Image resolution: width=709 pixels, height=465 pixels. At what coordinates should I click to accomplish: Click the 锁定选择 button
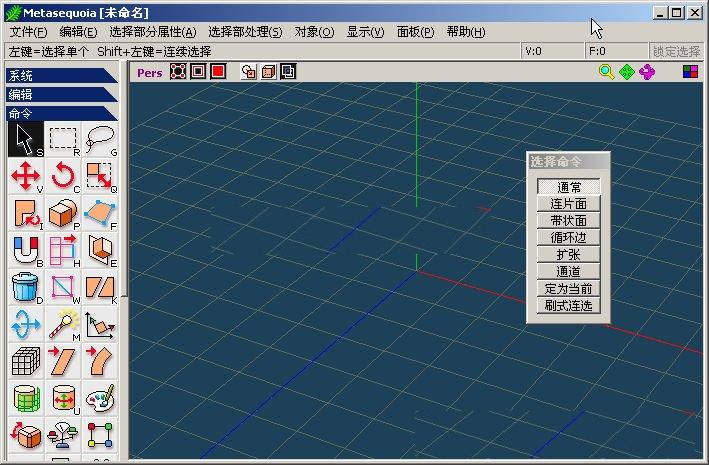(676, 52)
